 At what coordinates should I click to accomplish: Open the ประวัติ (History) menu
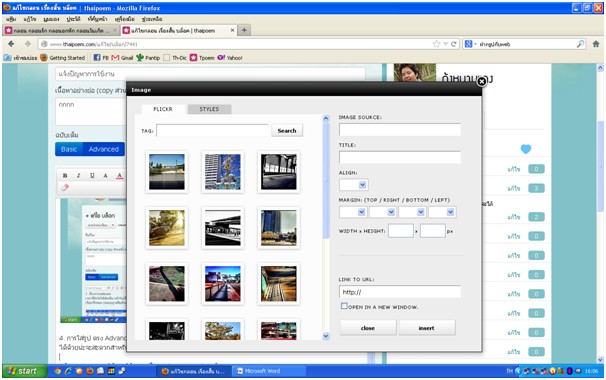pyautogui.click(x=73, y=19)
